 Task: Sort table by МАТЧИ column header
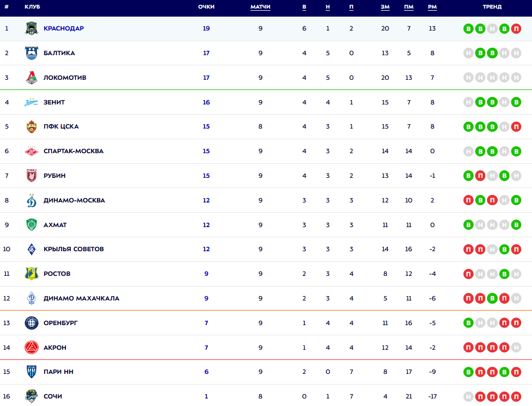[x=260, y=7]
